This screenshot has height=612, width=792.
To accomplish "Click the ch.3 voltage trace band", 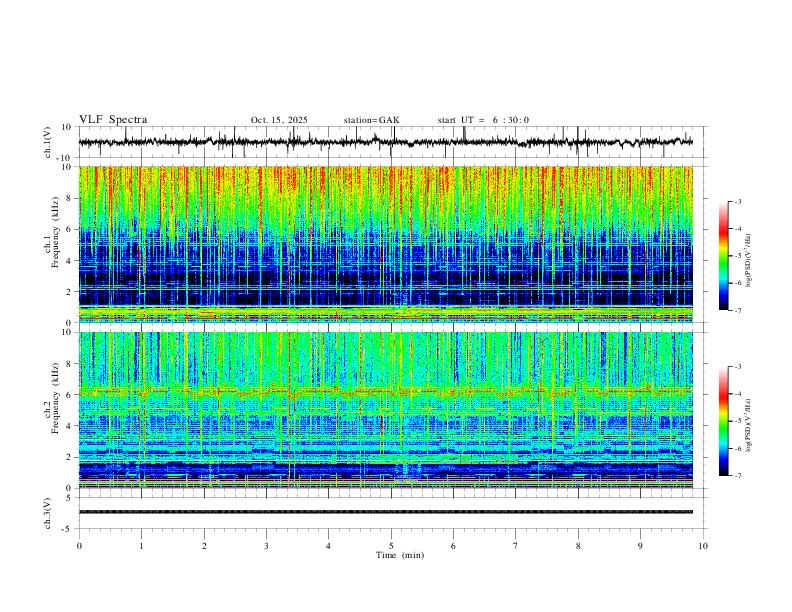I will [385, 512].
